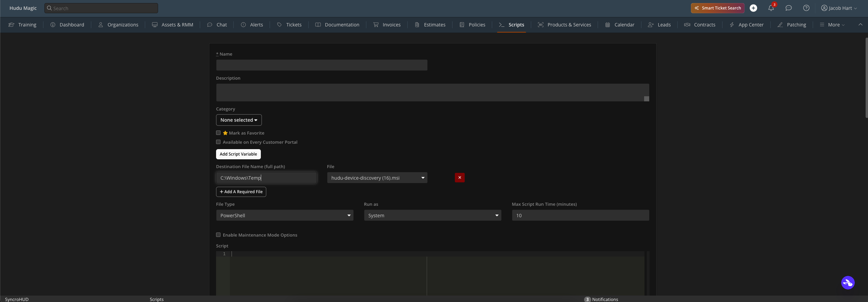868x302 pixels.
Task: Open the File dropdown showing hudu-device-discovery msi
Action: (377, 178)
